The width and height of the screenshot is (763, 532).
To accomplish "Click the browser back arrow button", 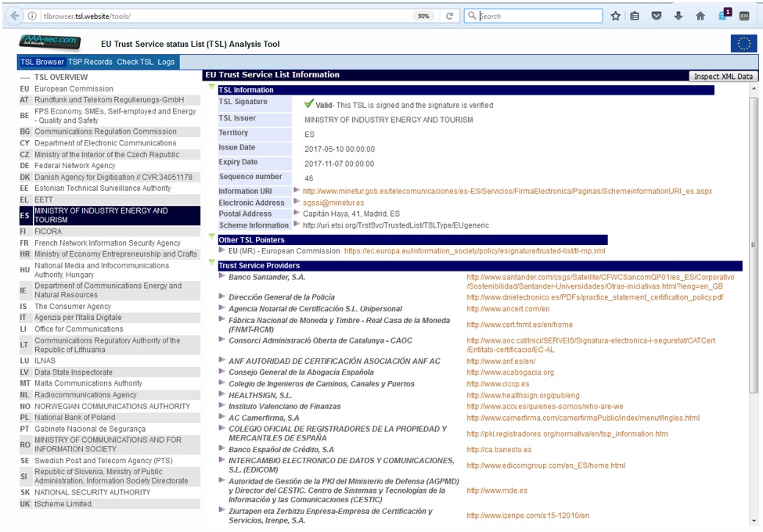I will [x=15, y=16].
